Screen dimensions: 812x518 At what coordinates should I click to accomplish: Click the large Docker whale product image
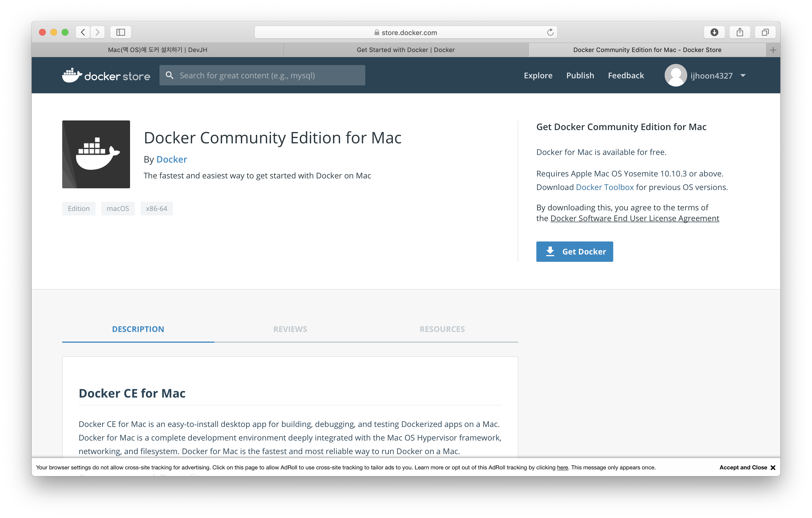point(96,154)
